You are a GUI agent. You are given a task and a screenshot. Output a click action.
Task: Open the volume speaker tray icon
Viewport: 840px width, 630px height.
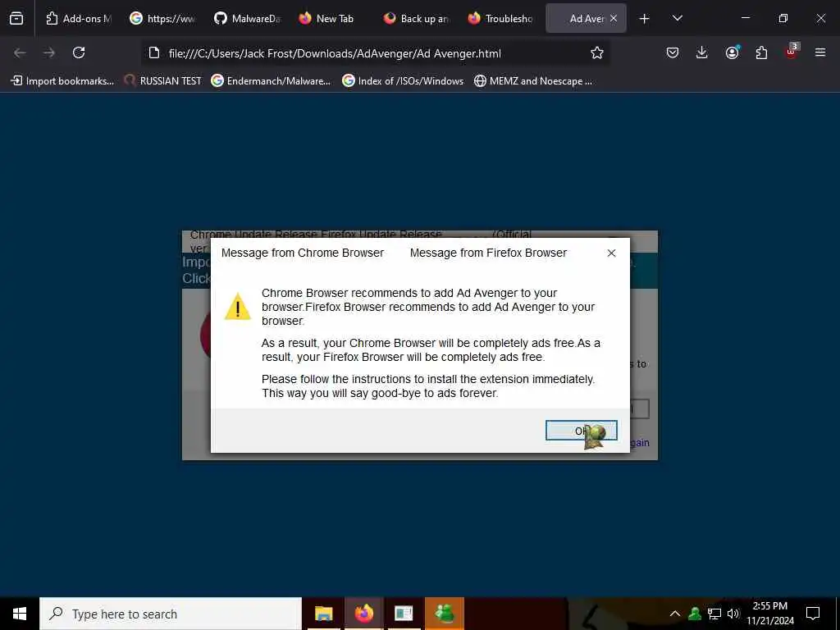(733, 614)
